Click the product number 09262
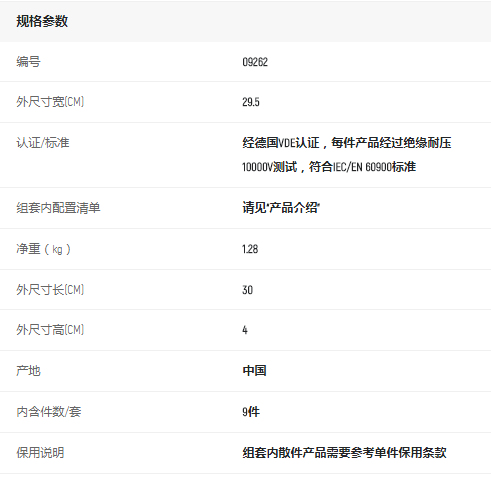Image resolution: width=491 pixels, height=495 pixels. point(255,62)
